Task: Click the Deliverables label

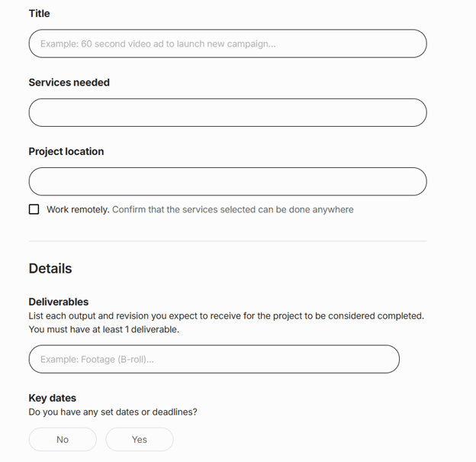Action: tap(59, 302)
